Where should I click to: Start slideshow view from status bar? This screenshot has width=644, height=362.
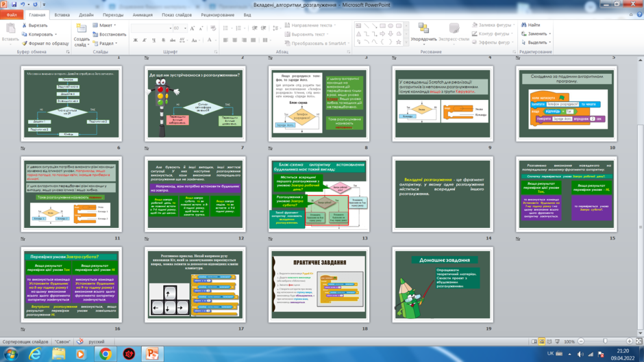(558, 341)
